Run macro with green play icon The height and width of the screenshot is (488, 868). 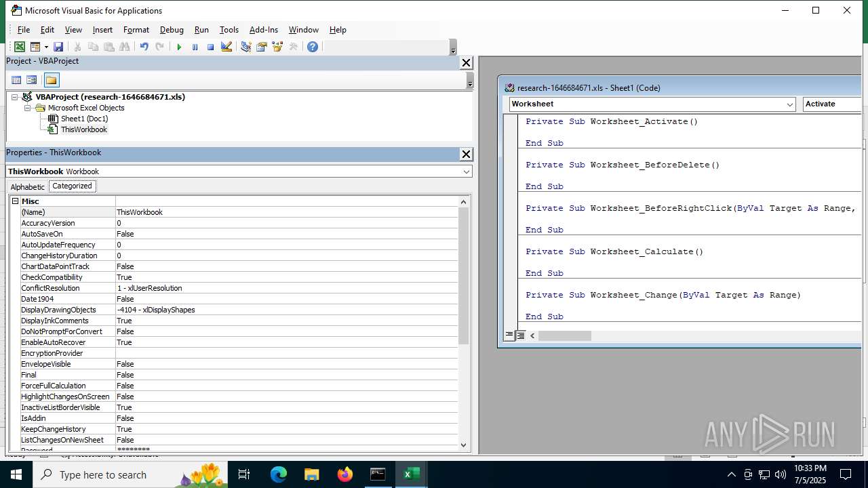pyautogui.click(x=179, y=47)
